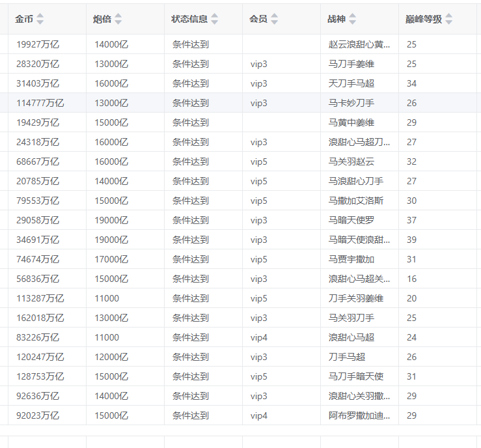This screenshot has width=481, height=448.
Task: Click the sort arrows beside 状态信息 header
Action: (x=215, y=20)
